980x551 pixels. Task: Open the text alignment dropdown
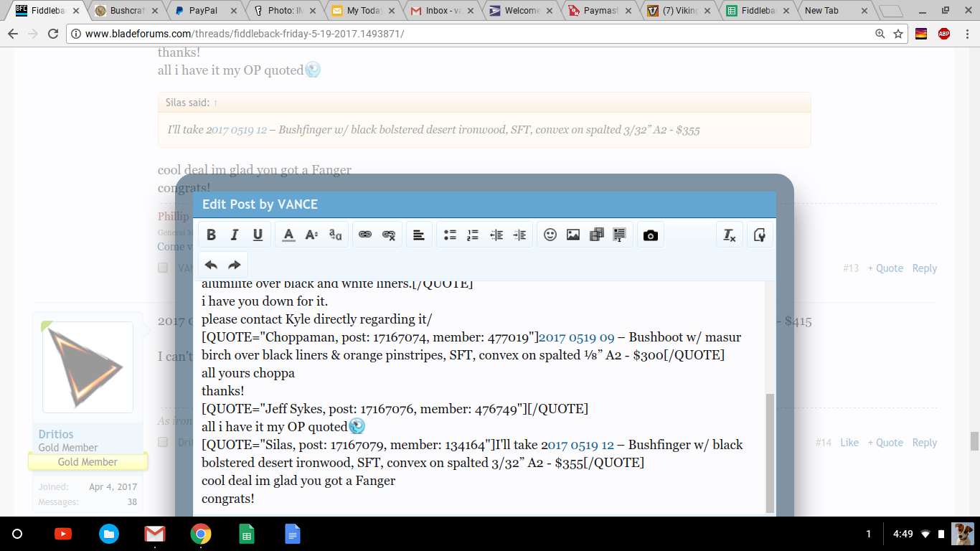coord(419,235)
